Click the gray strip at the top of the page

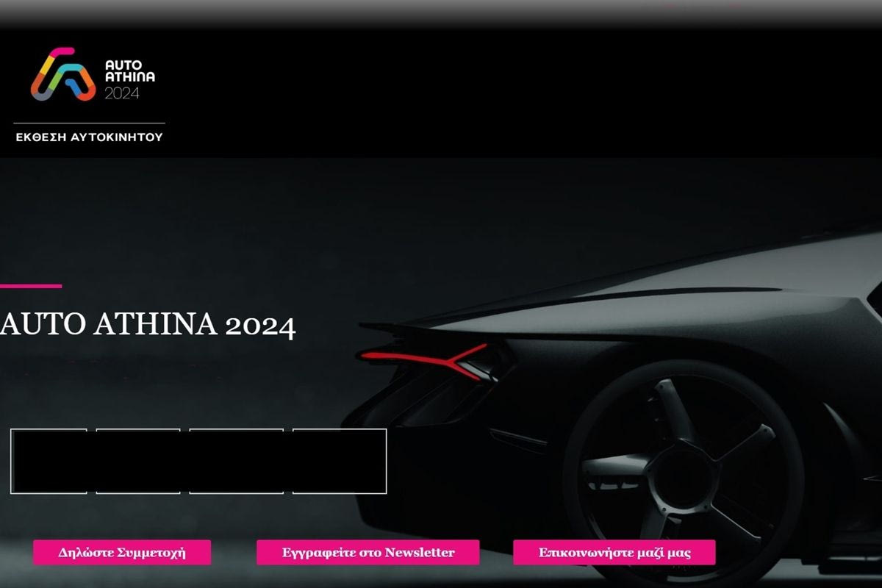(x=441, y=11)
